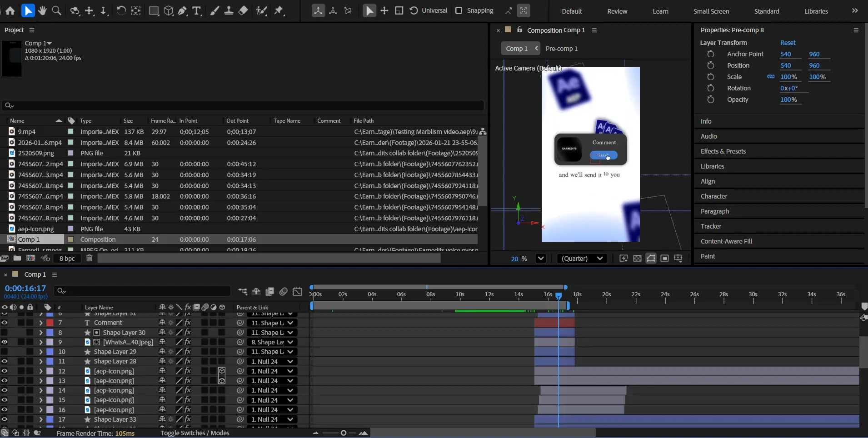Select the Roto Brush tool
Viewport: 868px width, 438px height.
[261, 10]
